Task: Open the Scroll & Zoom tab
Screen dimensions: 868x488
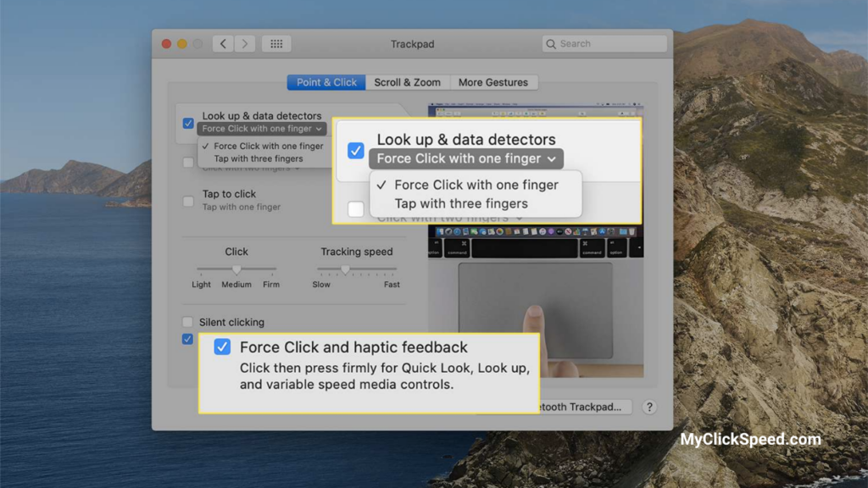Action: coord(408,82)
